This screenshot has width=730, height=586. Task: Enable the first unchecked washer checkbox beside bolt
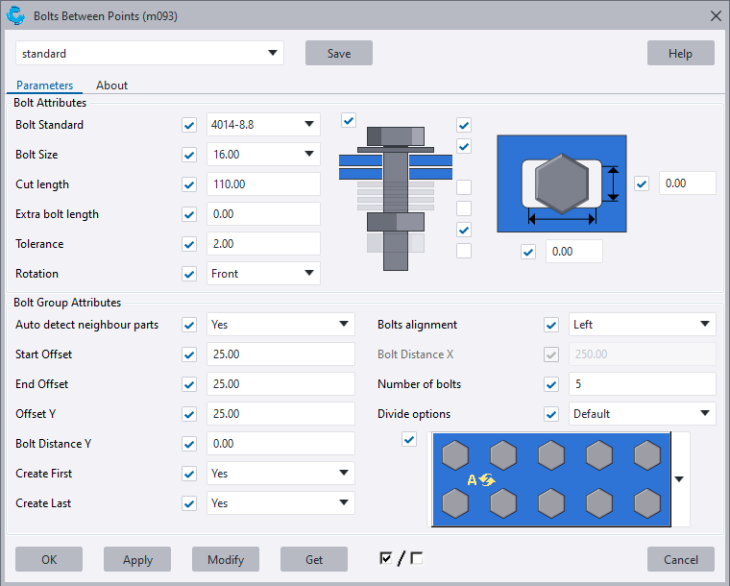pos(464,187)
